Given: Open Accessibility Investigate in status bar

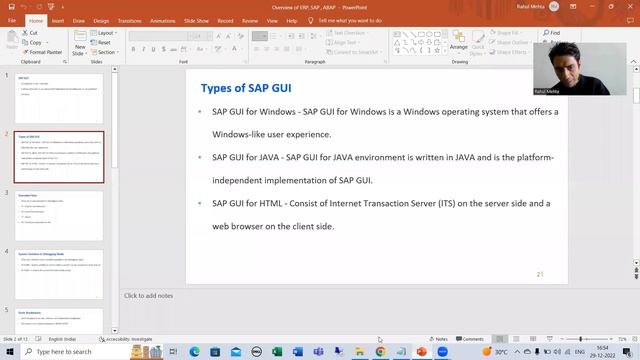Looking at the screenshot, I should pos(126,339).
